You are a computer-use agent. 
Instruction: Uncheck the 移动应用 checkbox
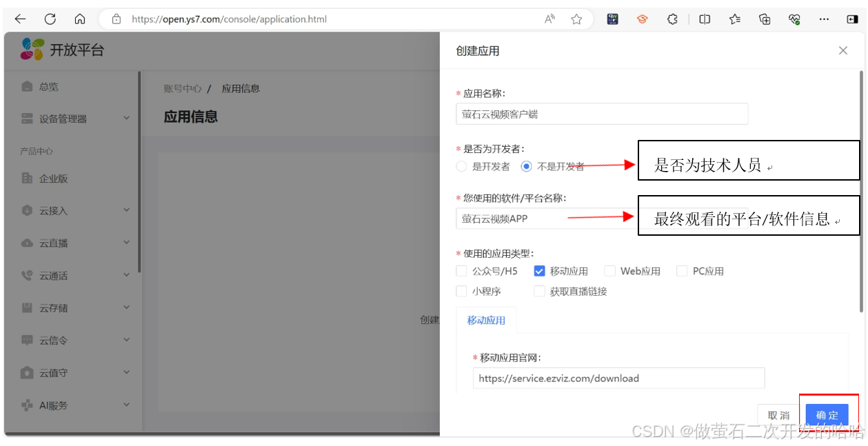click(x=539, y=271)
